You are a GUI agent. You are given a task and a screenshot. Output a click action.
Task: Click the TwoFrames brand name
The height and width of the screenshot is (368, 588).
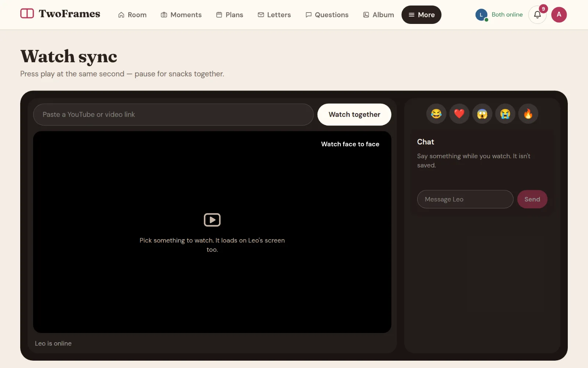coord(69,14)
